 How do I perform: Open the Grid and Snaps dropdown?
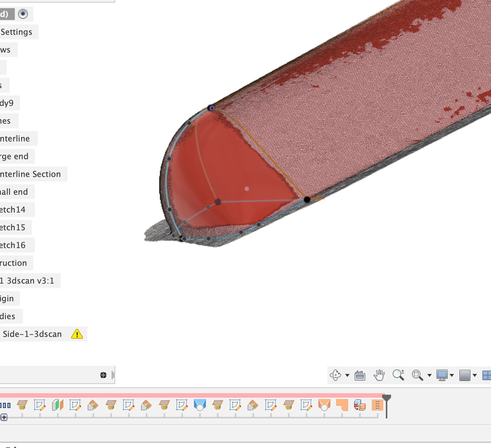(x=474, y=375)
